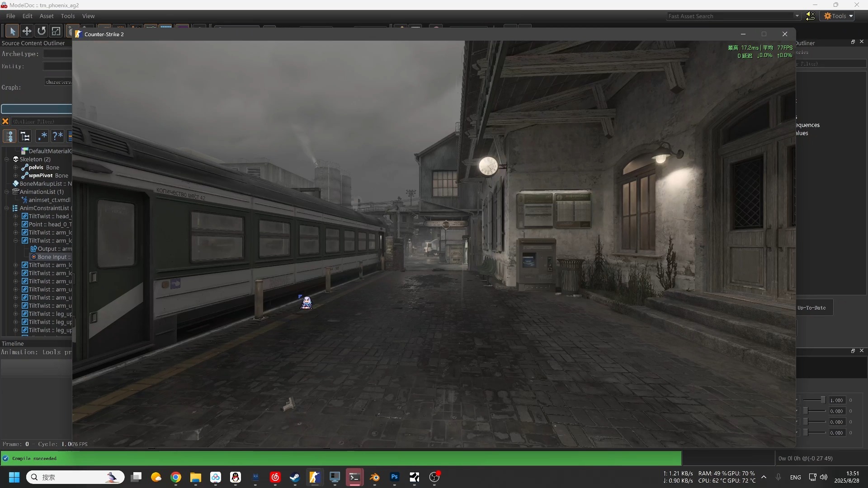The image size is (868, 488).
Task: Click into the Fast Asset Search field
Action: [730, 16]
